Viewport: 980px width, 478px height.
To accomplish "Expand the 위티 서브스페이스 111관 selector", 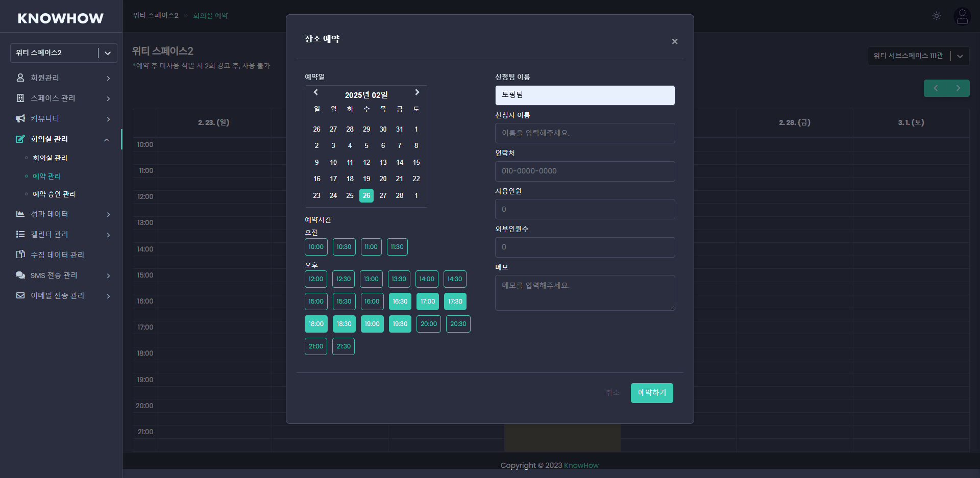I will point(918,56).
